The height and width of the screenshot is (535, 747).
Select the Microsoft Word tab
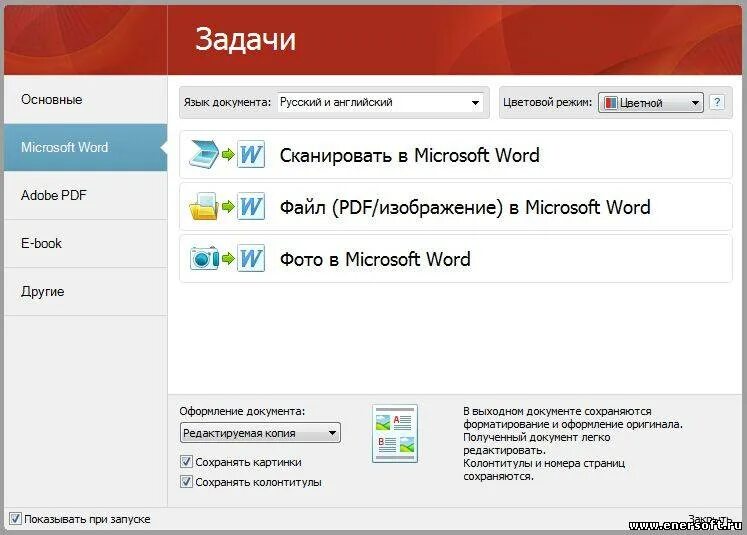click(85, 147)
